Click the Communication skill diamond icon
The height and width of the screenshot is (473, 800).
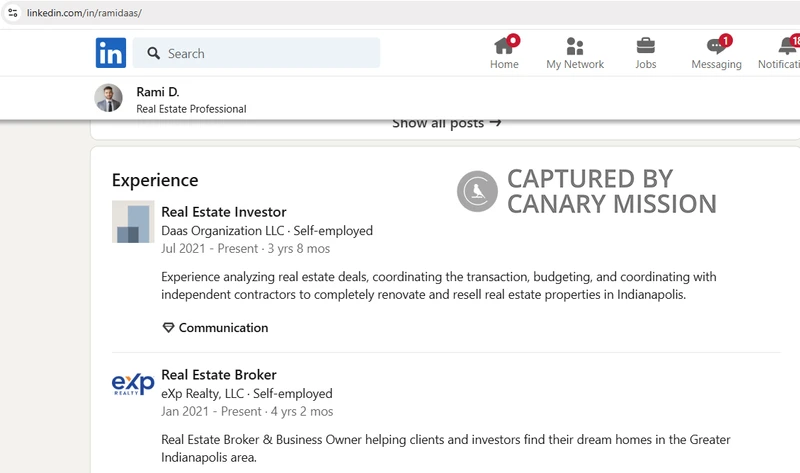pos(168,328)
